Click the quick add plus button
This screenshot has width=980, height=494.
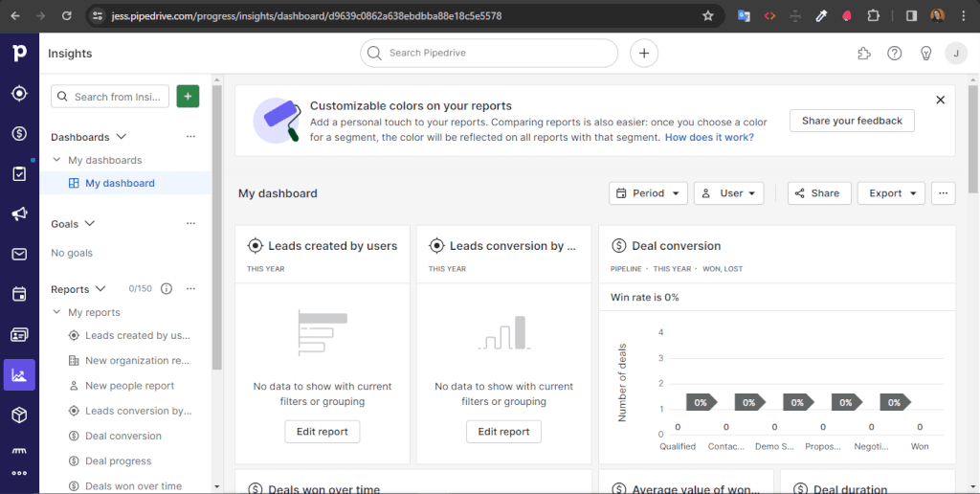[644, 54]
